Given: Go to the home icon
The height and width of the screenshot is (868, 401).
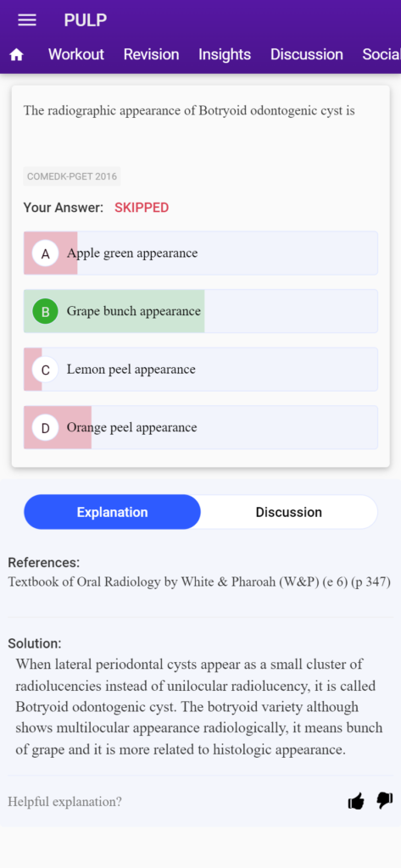Looking at the screenshot, I should click(17, 54).
